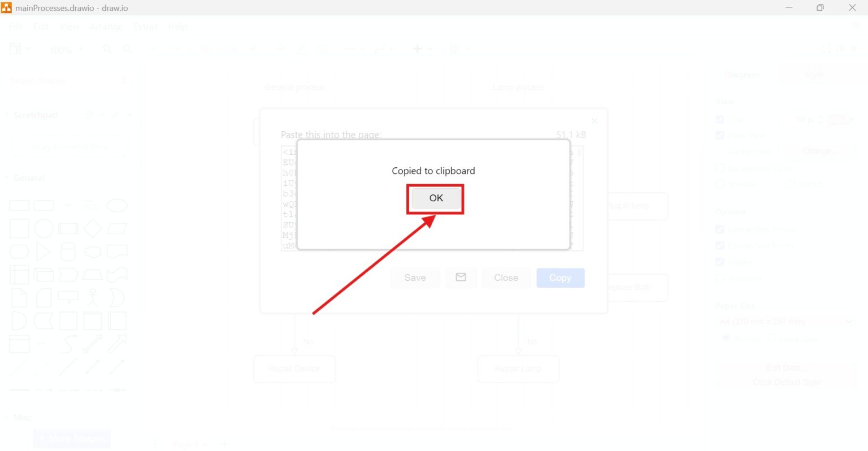This screenshot has height=451, width=868.
Task: Click the magnifier icon in Search Shapes
Action: pos(123,81)
